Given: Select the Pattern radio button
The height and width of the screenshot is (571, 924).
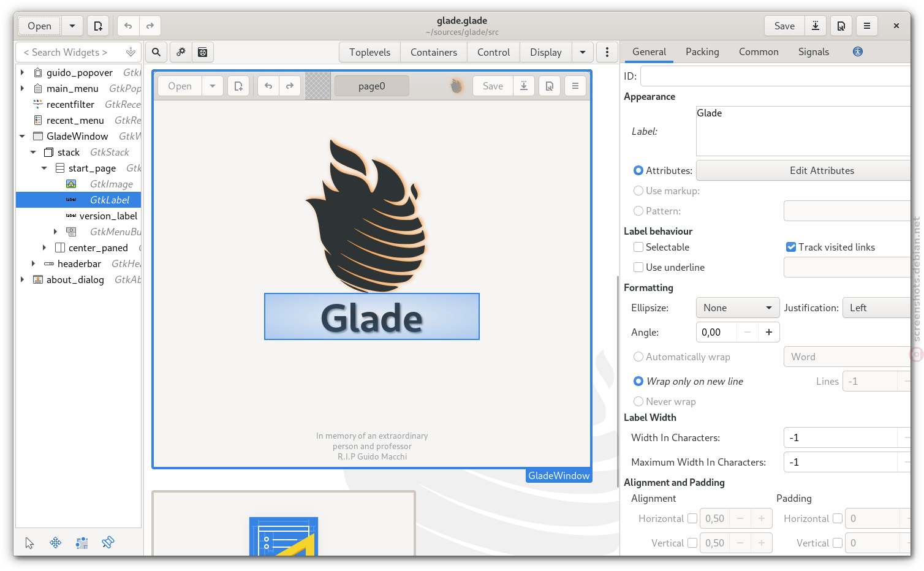Looking at the screenshot, I should coord(638,211).
